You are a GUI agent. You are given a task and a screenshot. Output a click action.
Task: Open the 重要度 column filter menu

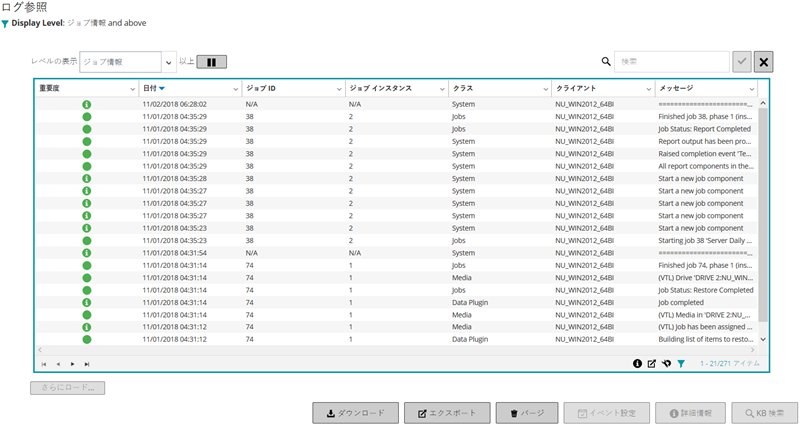click(x=133, y=89)
